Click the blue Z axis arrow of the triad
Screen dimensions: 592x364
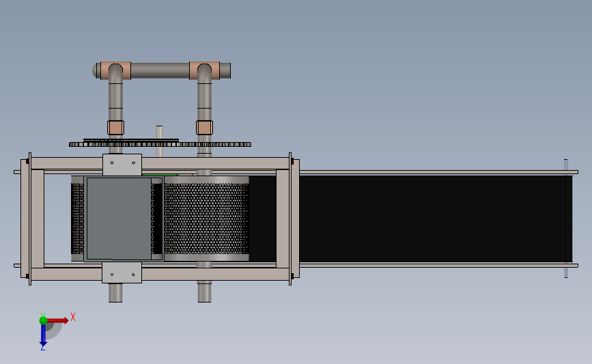coord(43,335)
